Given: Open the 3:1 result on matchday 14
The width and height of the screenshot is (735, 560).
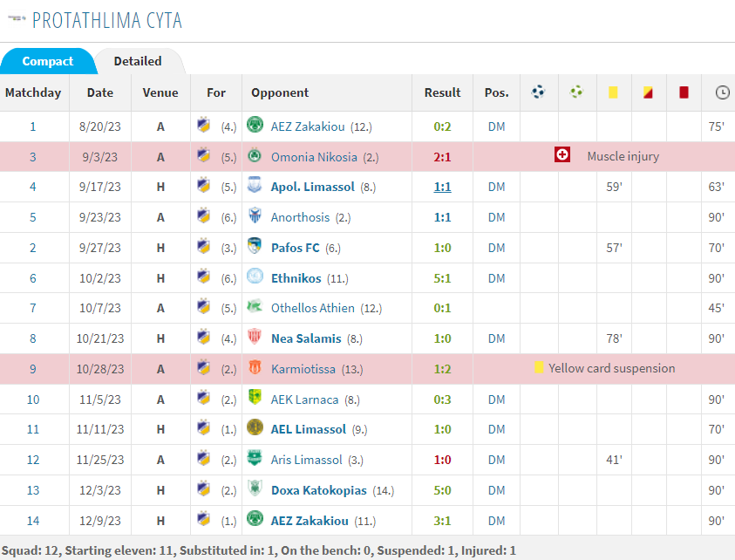Looking at the screenshot, I should tap(443, 521).
